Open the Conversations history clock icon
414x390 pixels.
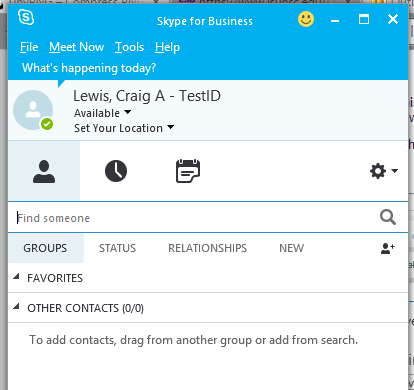coord(116,171)
